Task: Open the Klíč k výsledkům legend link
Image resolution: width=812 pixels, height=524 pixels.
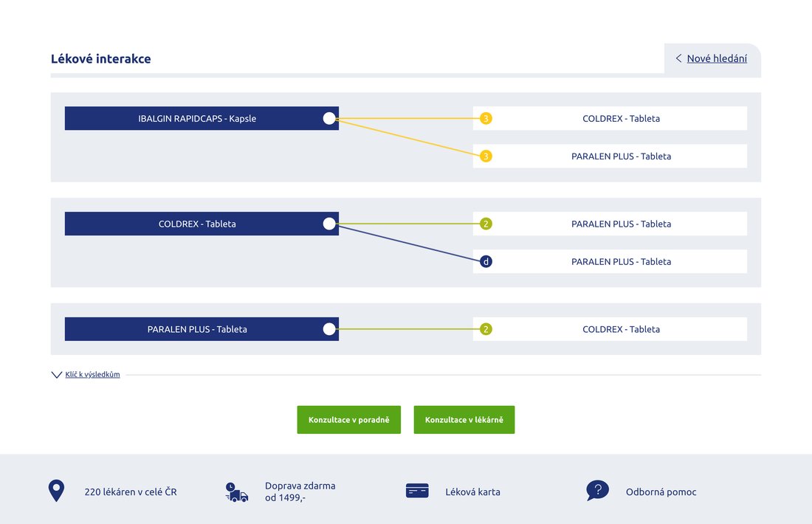Action: 92,375
